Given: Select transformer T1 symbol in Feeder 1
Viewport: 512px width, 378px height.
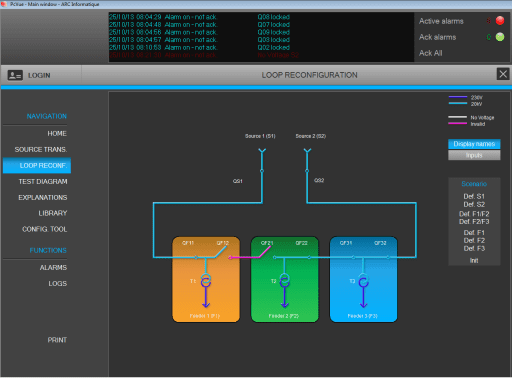Looking at the screenshot, I should click(x=206, y=281).
